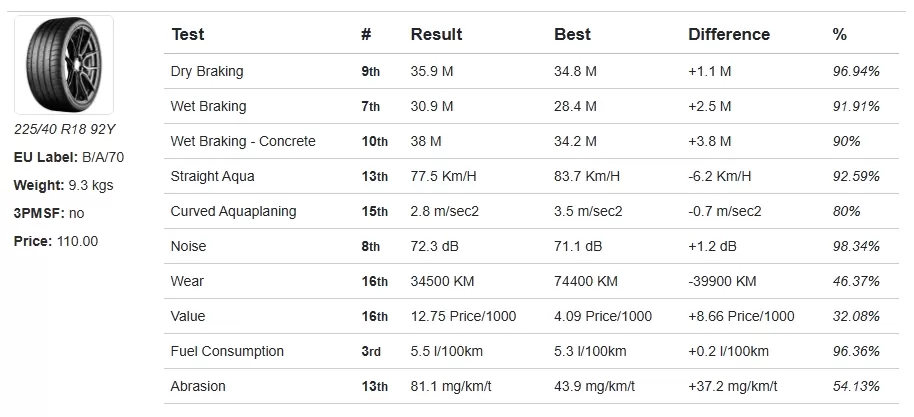Viewport: 914px width, 417px height.
Task: Click the Best column header
Action: 572,34
